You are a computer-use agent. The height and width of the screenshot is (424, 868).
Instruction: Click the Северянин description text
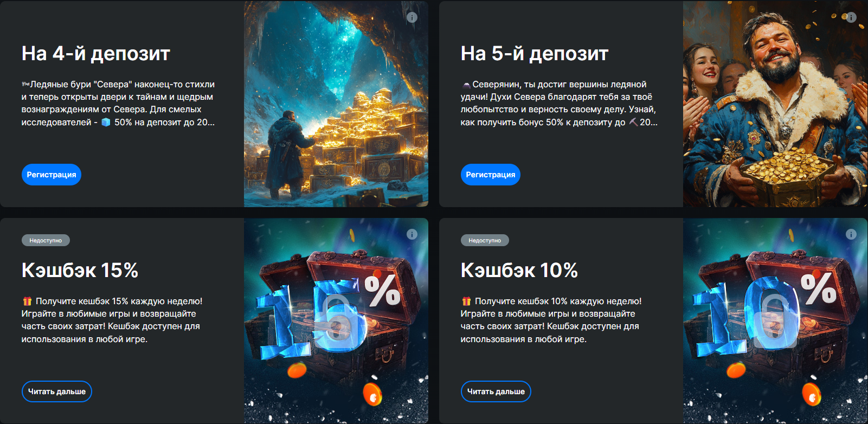coord(559,103)
